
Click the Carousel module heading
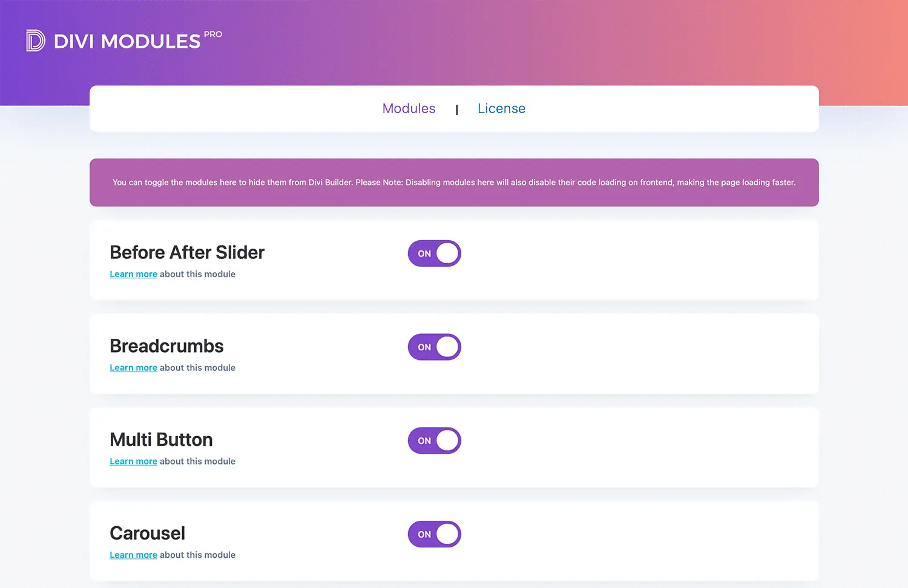(147, 534)
